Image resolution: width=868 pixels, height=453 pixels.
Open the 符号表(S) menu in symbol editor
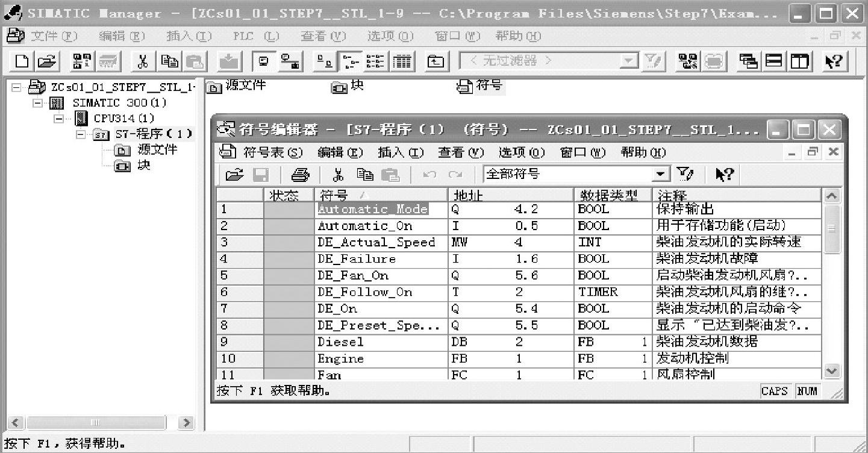tap(272, 152)
